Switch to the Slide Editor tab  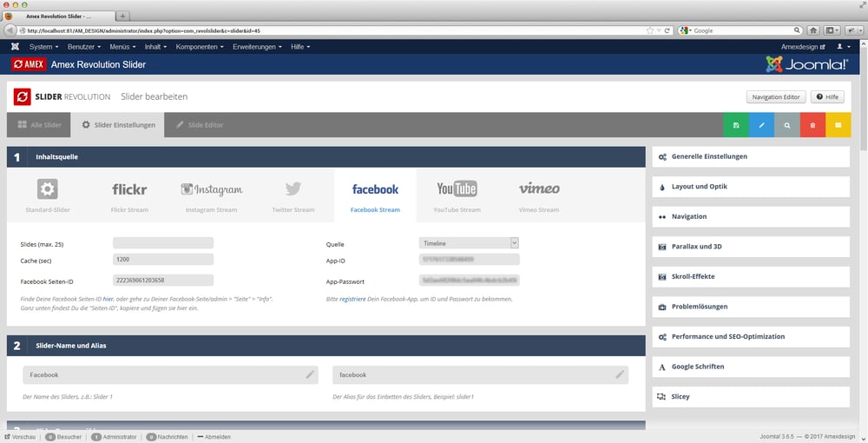click(x=200, y=125)
